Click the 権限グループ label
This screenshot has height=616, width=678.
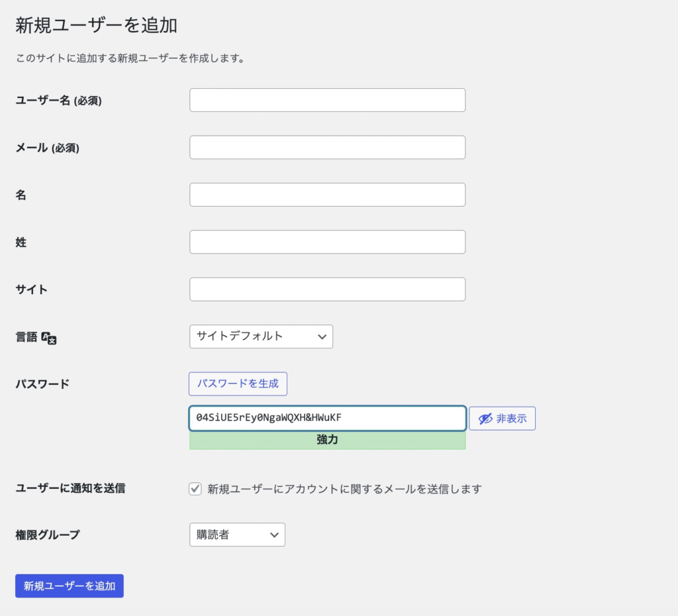[48, 535]
